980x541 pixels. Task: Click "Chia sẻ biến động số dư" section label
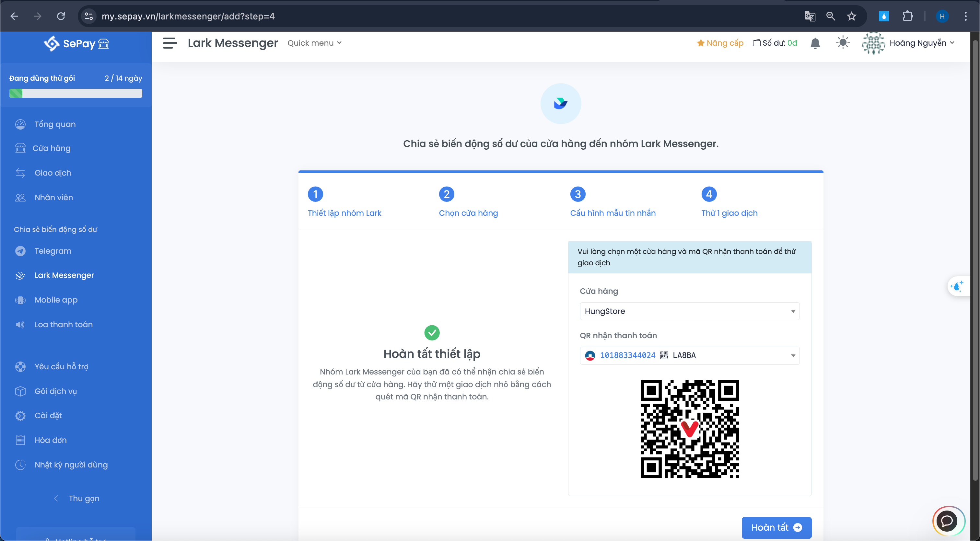[55, 230]
